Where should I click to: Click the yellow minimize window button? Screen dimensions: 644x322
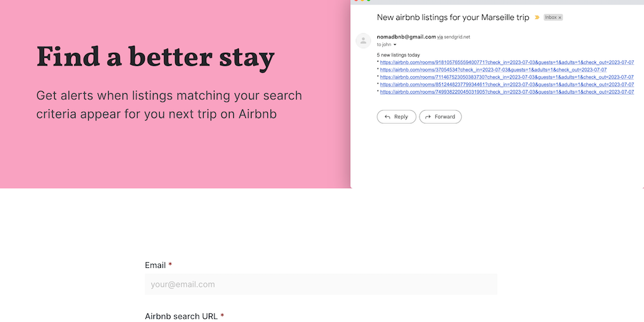click(362, 1)
